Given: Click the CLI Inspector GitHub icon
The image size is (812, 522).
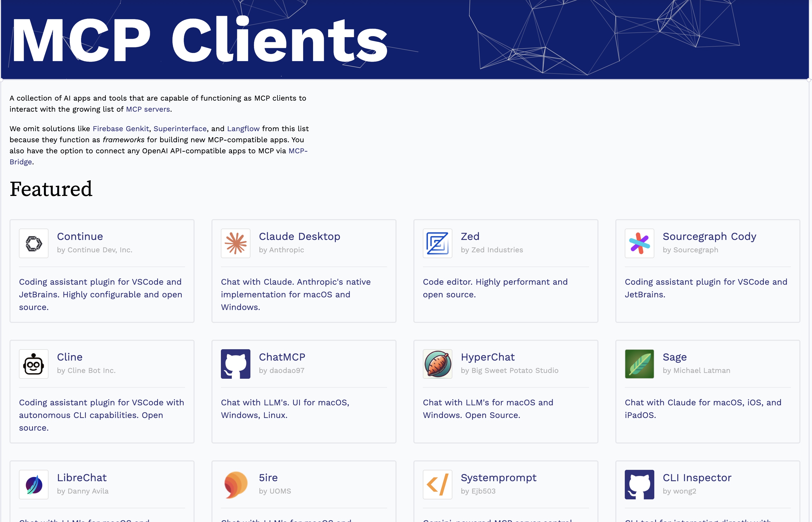Looking at the screenshot, I should point(639,485).
